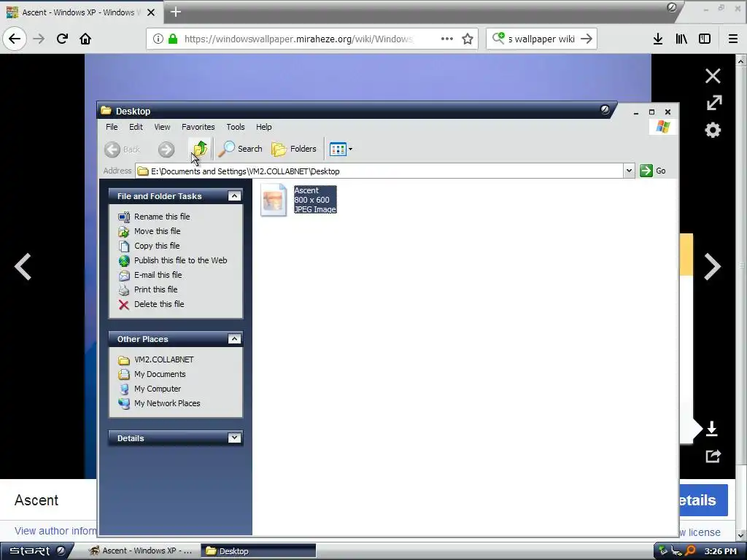747x560 pixels.
Task: Open the Help menu
Action: (263, 127)
